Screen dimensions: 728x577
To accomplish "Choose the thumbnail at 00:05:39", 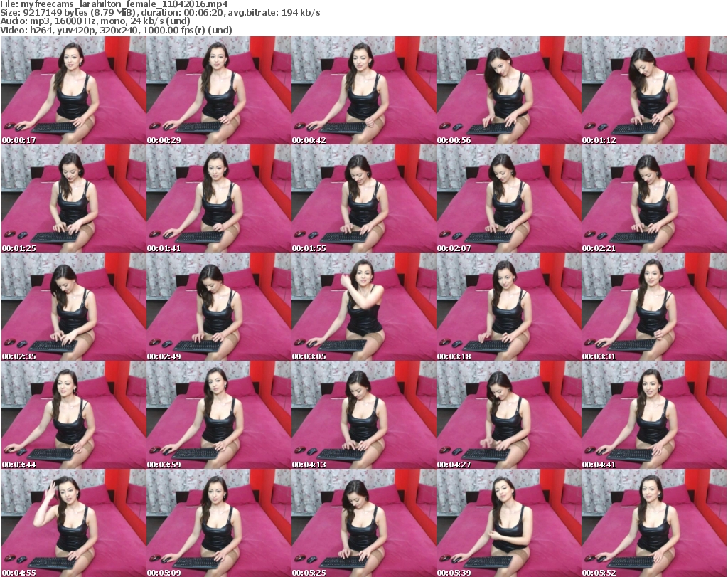I will click(509, 523).
